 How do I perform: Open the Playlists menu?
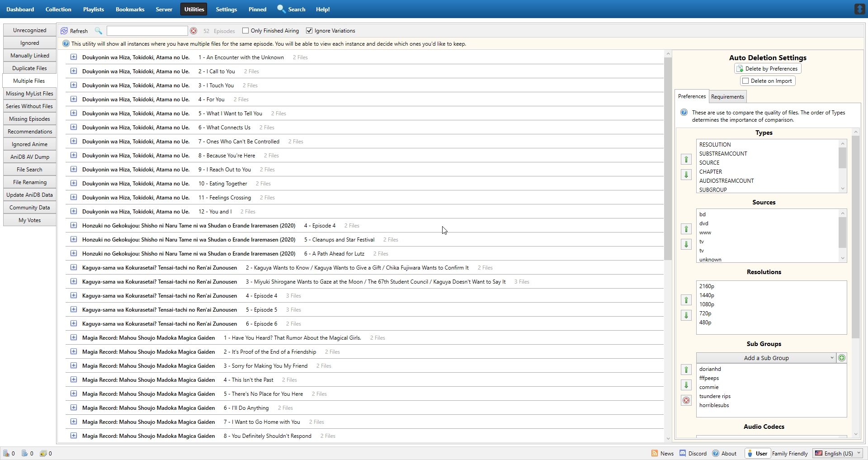[x=94, y=9]
